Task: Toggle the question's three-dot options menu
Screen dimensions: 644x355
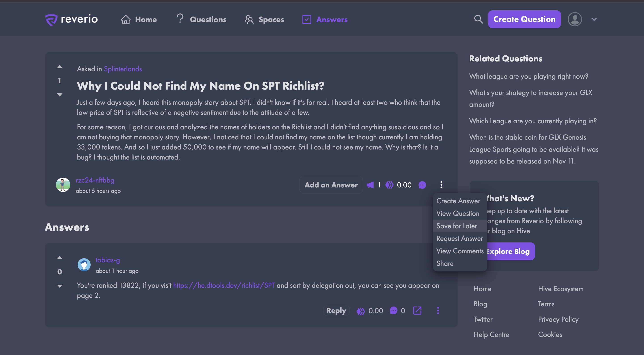Action: pos(441,185)
